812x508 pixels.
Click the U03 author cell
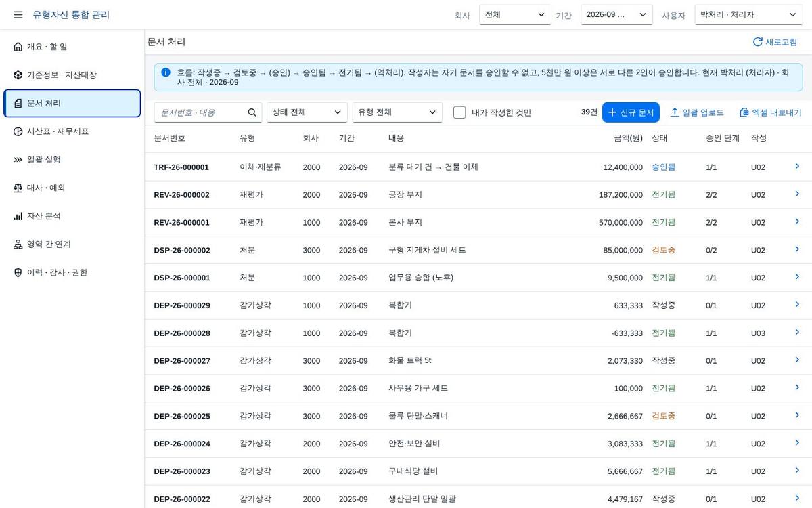click(758, 333)
